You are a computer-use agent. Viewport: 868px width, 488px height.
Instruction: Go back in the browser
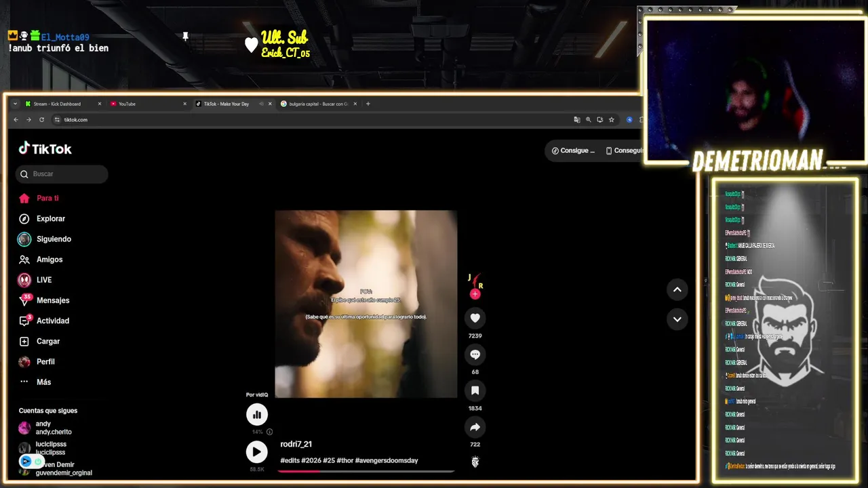click(x=16, y=120)
